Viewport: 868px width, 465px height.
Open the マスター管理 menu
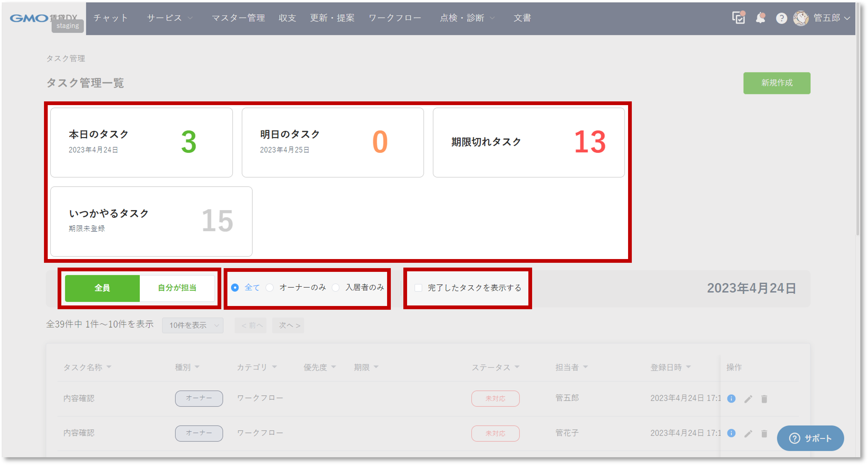click(238, 18)
